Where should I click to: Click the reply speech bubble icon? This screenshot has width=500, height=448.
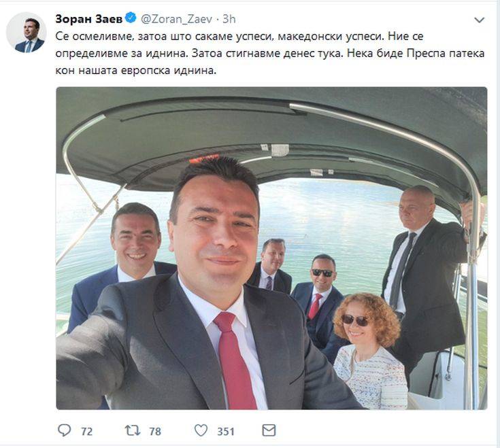[x=64, y=430]
